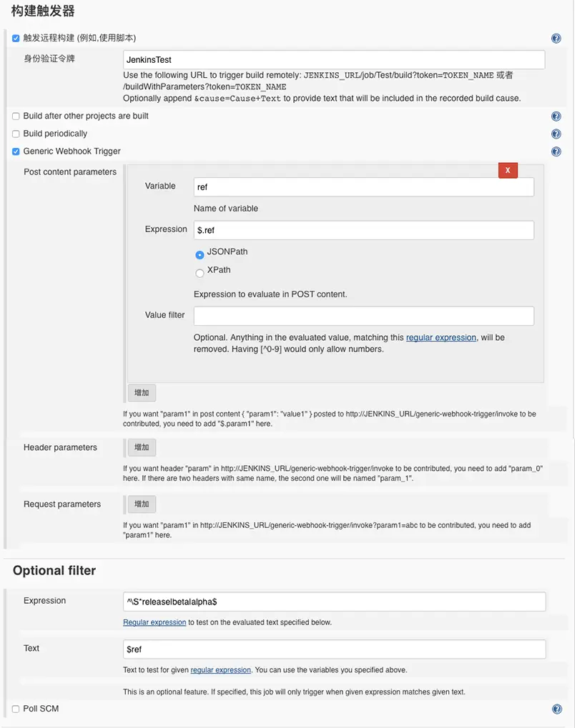577x728 pixels.
Task: Select the XPath radio option
Action: point(199,273)
